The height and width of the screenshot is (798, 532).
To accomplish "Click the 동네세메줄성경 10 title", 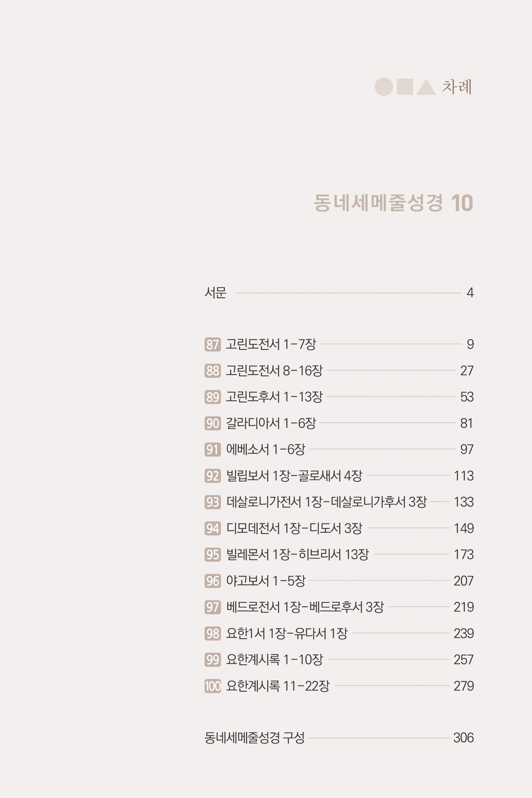I will click(x=393, y=203).
